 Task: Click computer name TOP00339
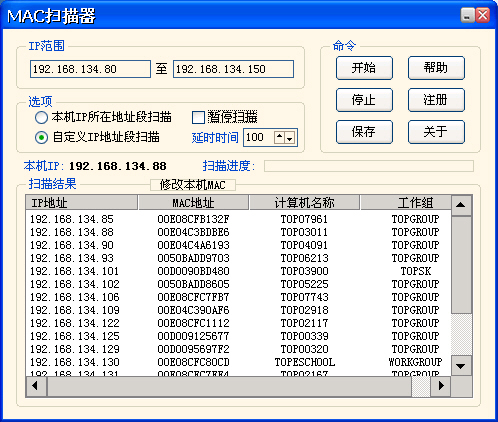coord(304,336)
